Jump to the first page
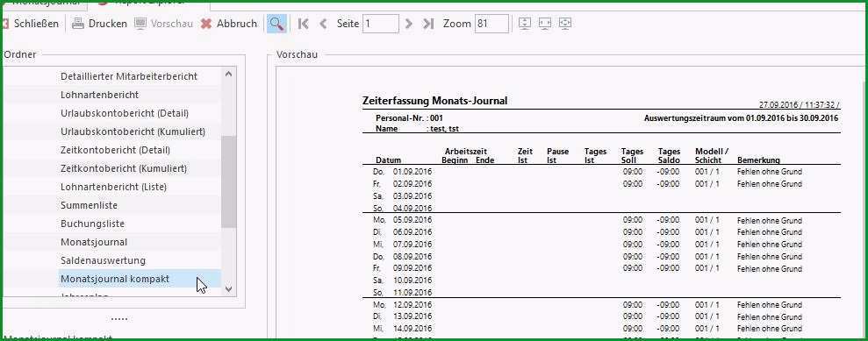Viewport: 868px width, 341px height. (x=303, y=24)
